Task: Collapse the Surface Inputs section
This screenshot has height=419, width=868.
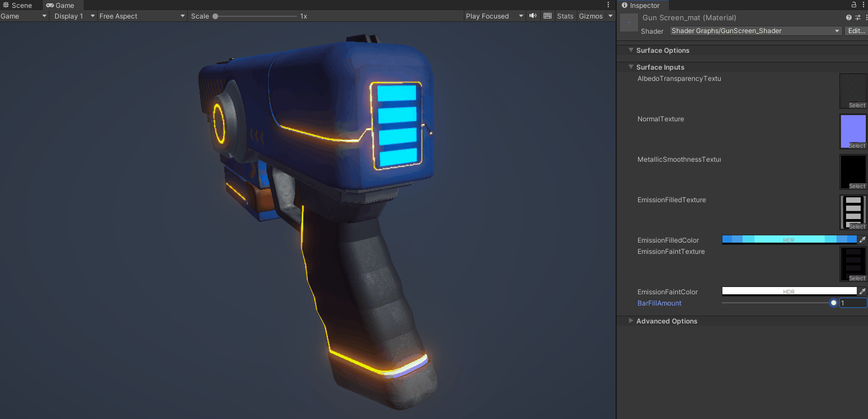Action: (x=630, y=67)
